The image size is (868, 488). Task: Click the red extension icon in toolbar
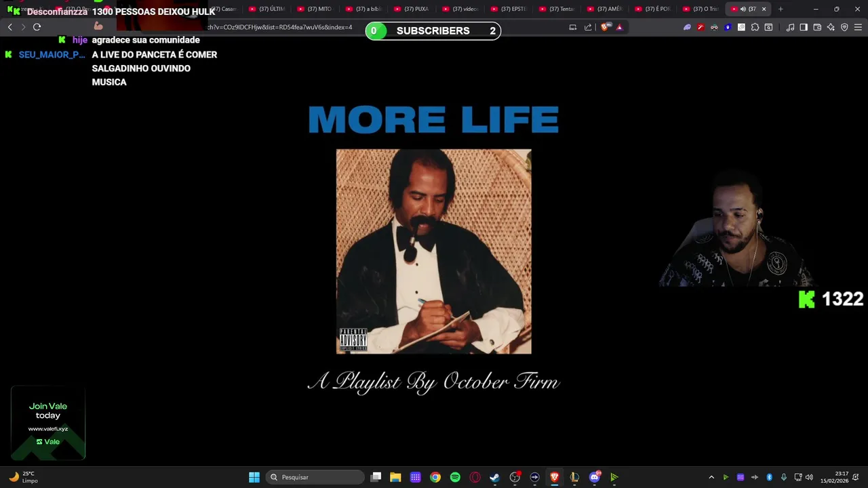click(x=701, y=27)
